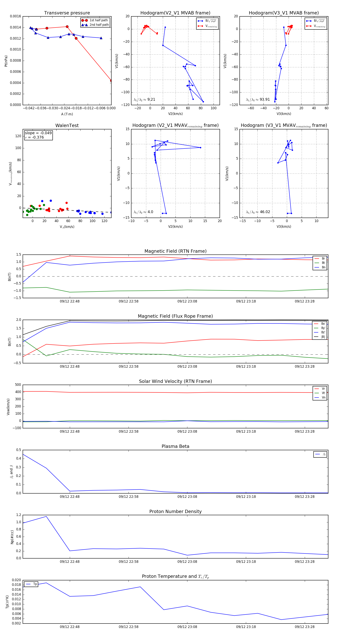Click the "Tp(10⁶K)" y-axis label
Image resolution: width=351 pixels, height=644 pixels.
(x=7, y=602)
